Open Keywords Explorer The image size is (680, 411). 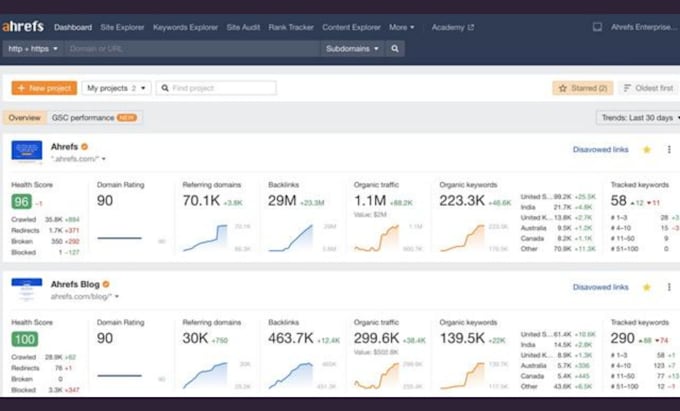coord(185,27)
